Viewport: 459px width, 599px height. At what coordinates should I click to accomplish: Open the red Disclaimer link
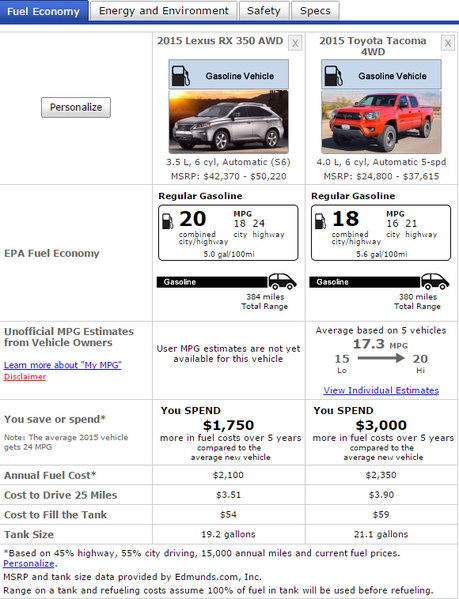click(25, 377)
